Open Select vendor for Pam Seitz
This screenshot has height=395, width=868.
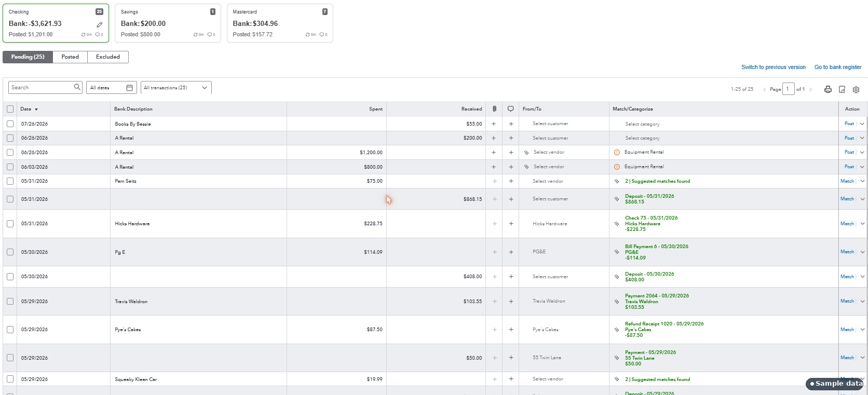tap(548, 181)
